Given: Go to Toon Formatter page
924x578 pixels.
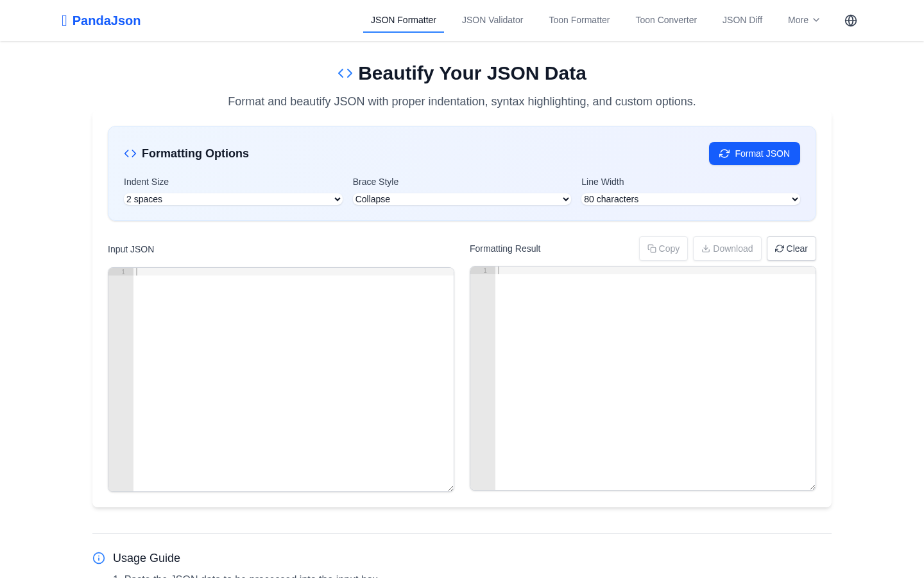Looking at the screenshot, I should click(579, 20).
